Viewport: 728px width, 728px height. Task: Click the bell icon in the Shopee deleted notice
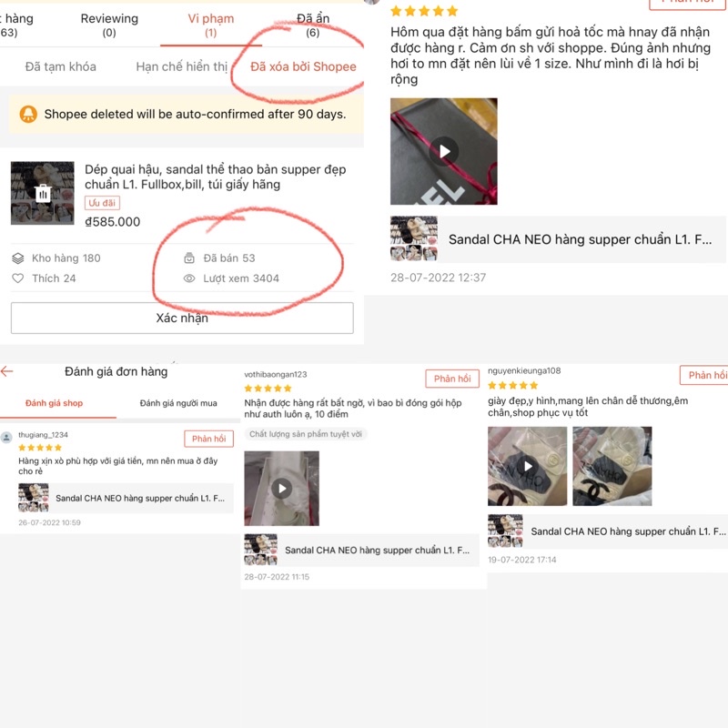(x=28, y=114)
